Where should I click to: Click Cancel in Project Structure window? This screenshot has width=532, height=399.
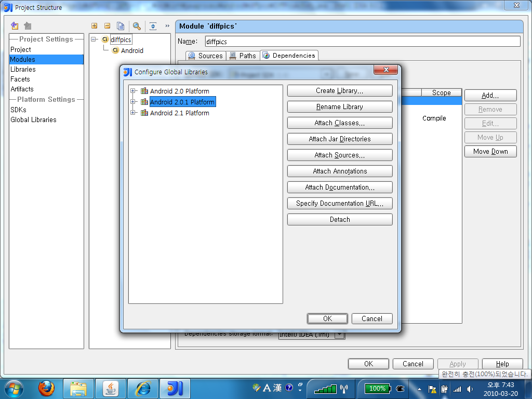tap(413, 364)
